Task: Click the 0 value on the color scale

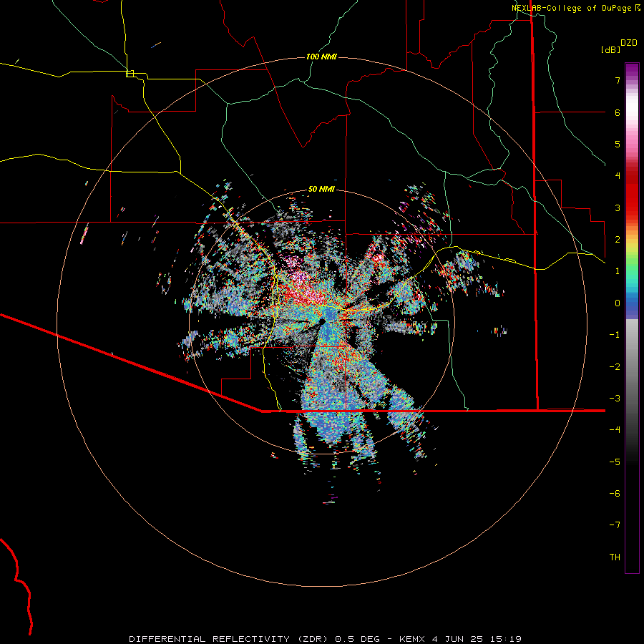Action: pyautogui.click(x=618, y=303)
